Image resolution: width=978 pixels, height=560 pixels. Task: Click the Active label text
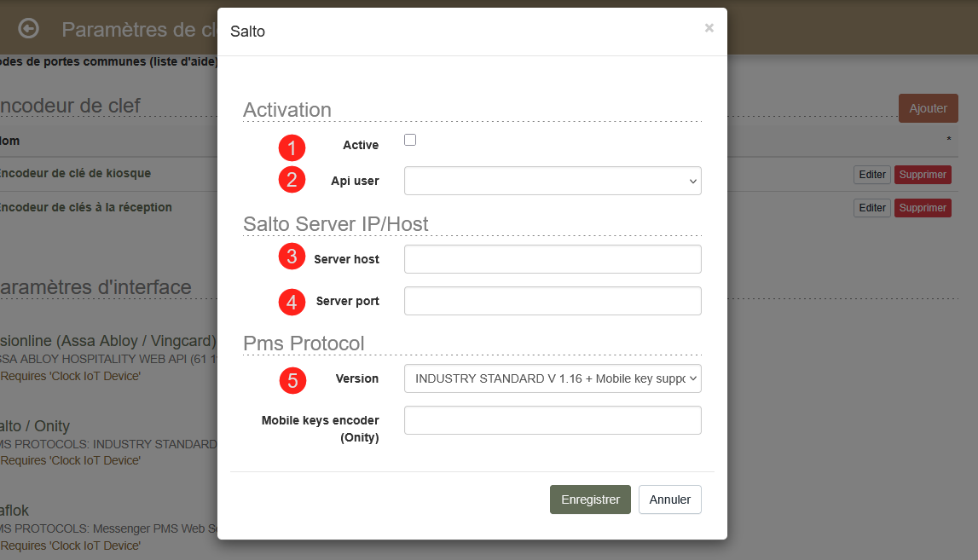[361, 145]
